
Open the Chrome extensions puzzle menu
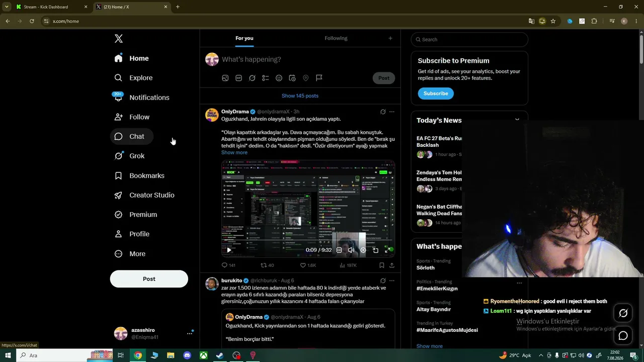pyautogui.click(x=594, y=21)
